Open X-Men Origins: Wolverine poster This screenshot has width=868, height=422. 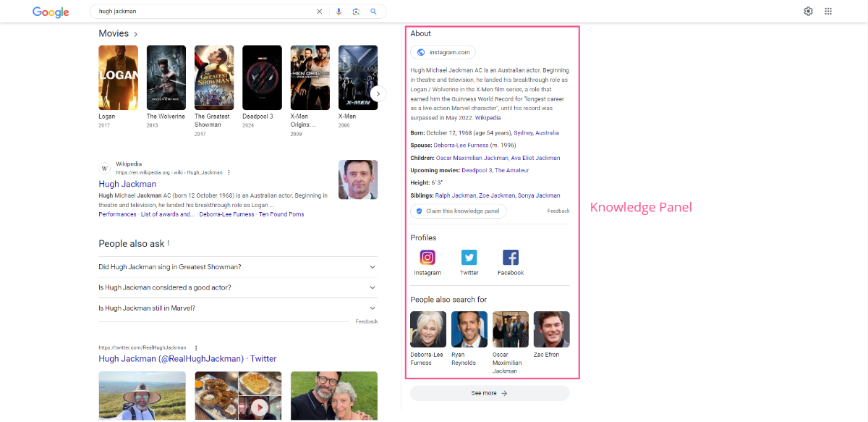click(x=310, y=77)
